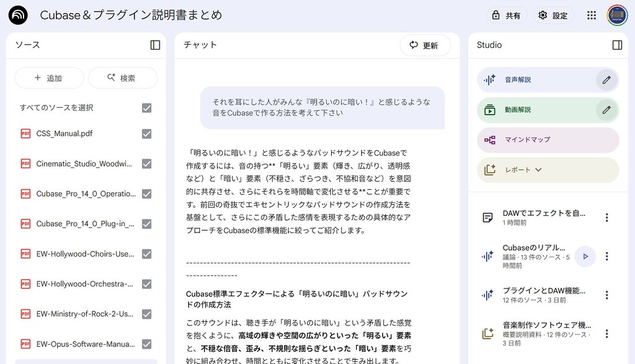Click the report icon of 音楽制作ソフトウェア機...
Screen dimensions: 635x364
(x=488, y=334)
